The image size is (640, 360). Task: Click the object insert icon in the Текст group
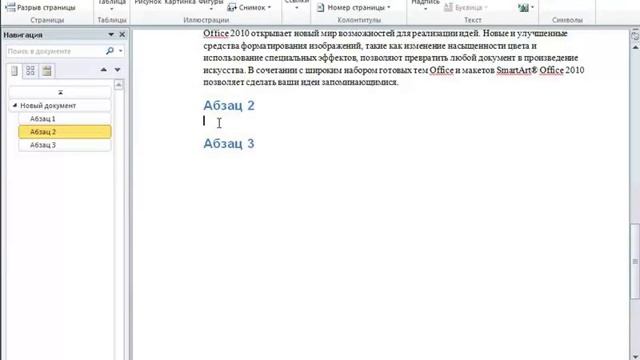(x=525, y=7)
